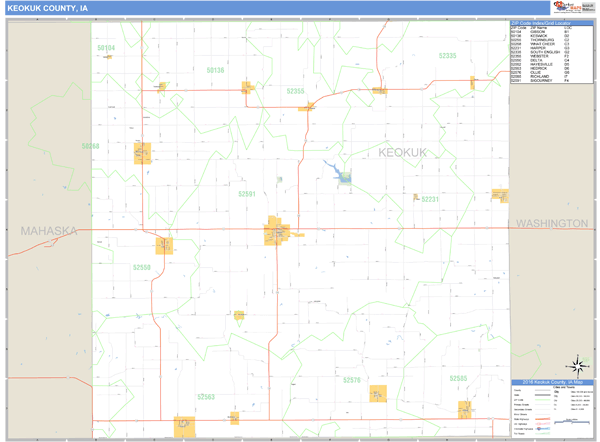The image size is (600, 442).
Task: Click the legend scale bar
Action: tap(572, 422)
